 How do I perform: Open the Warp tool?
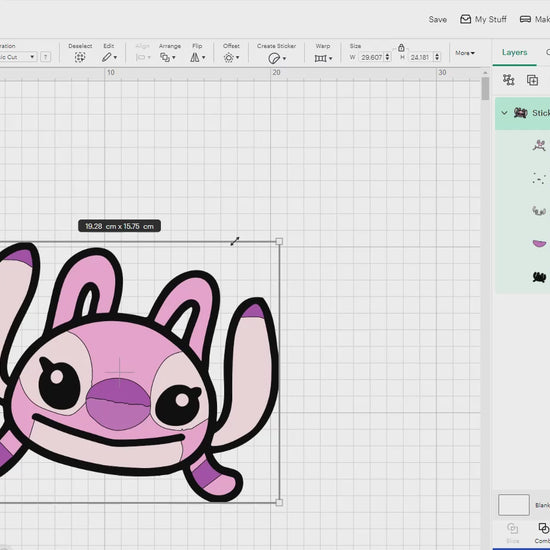[x=321, y=58]
